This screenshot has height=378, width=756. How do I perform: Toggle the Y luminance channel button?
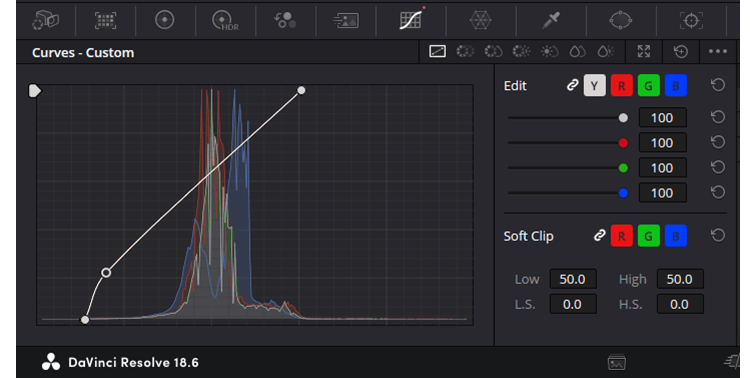(594, 86)
